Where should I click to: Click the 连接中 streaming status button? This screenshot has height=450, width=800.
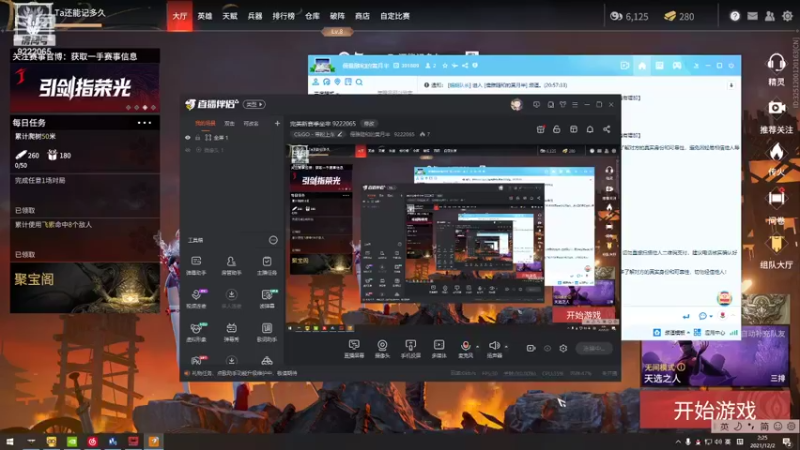tap(594, 348)
